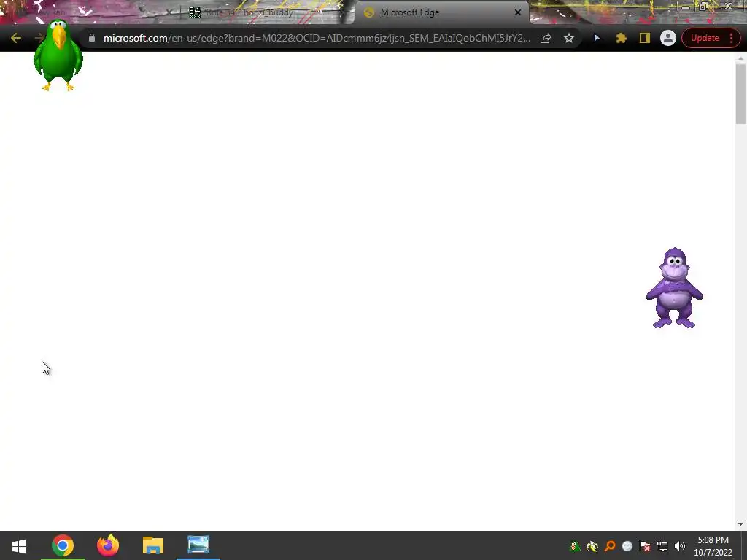Restore down the browser window

pyautogui.click(x=704, y=7)
